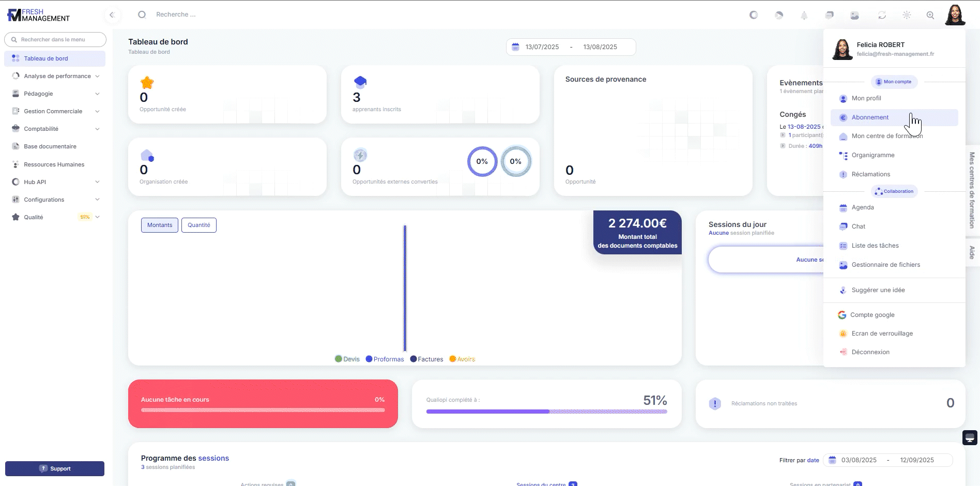
Task: Toggle light/dark theme with sun icon
Action: point(907,16)
